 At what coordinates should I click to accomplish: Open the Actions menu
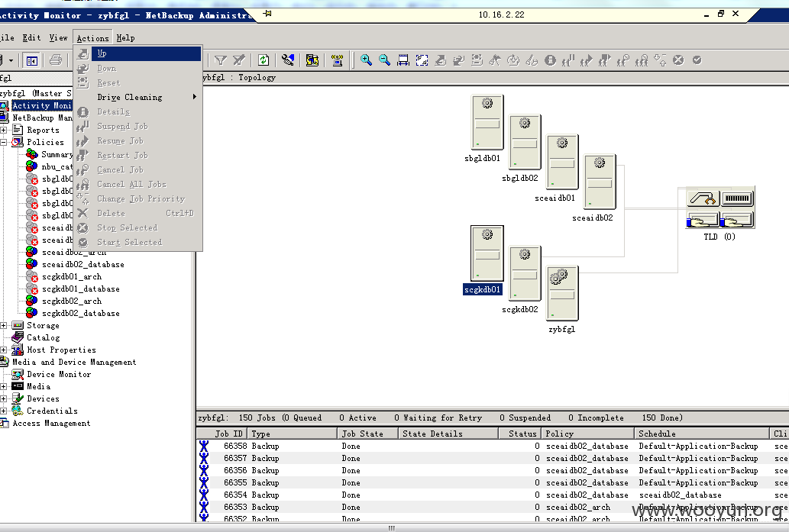[92, 38]
